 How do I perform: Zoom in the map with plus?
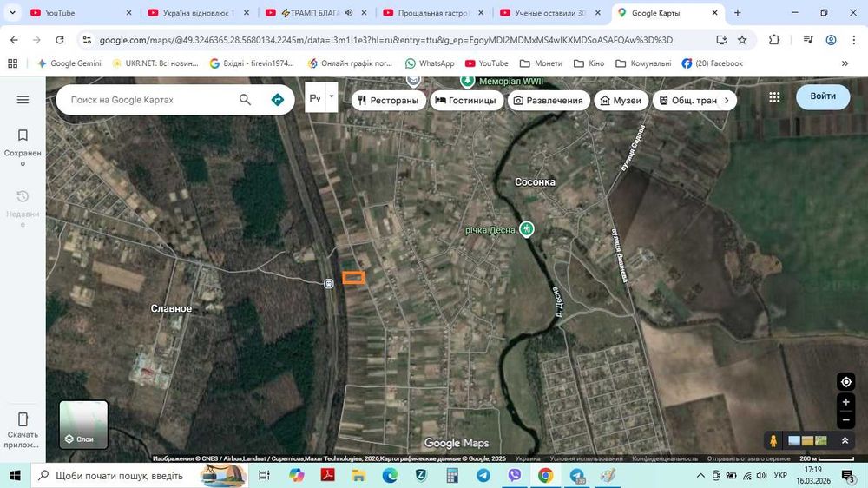[x=845, y=402]
